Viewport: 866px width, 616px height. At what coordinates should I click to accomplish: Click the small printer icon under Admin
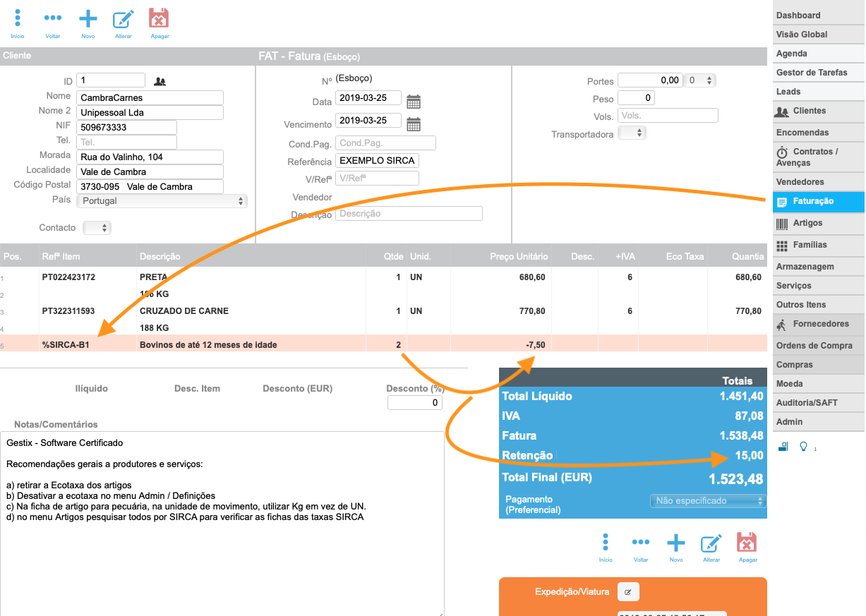point(783,446)
